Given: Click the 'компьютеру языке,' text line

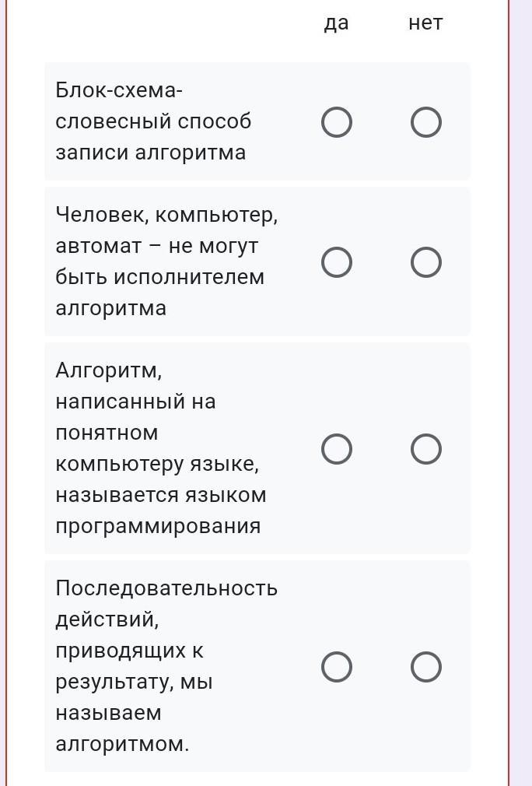Looking at the screenshot, I should 157,464.
